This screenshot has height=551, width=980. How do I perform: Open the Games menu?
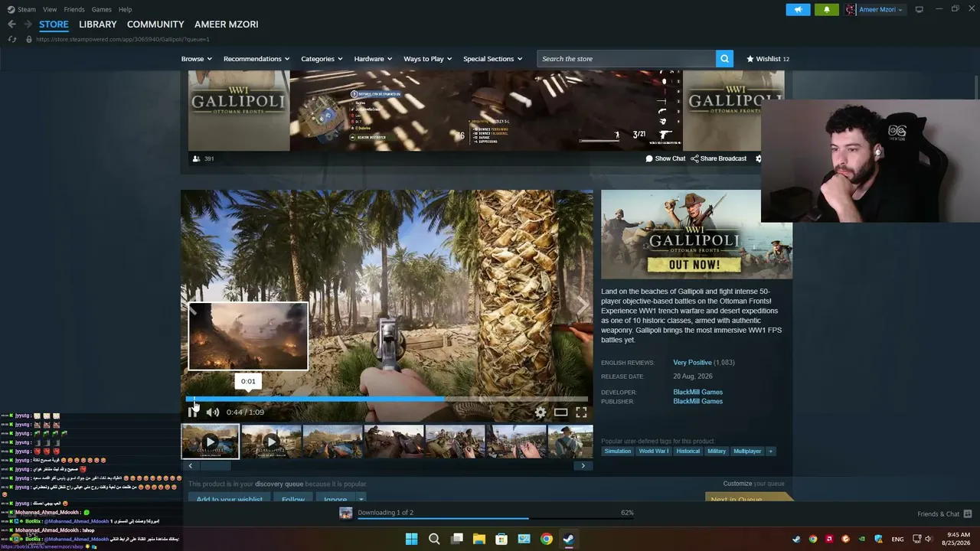(x=101, y=9)
